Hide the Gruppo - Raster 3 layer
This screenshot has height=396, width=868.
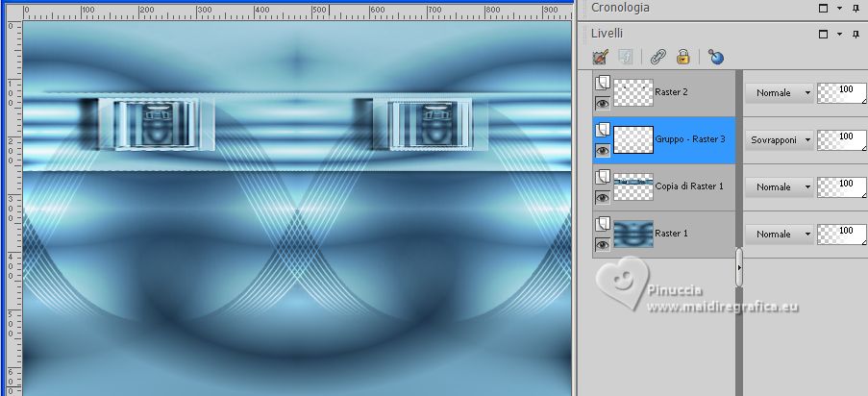coord(603,150)
